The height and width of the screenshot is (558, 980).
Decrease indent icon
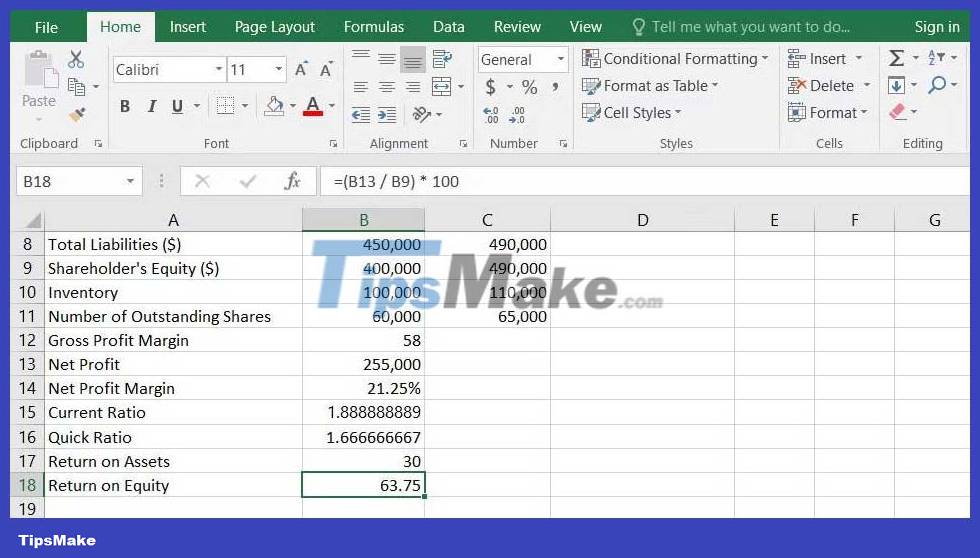coord(361,115)
